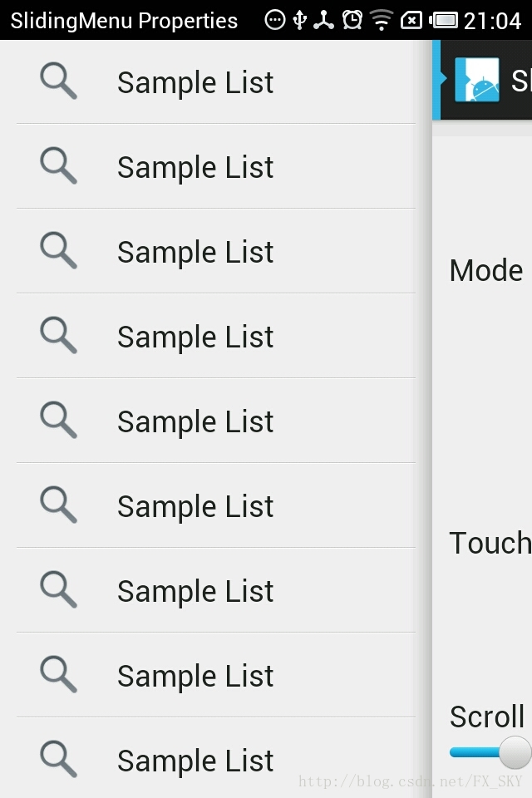The height and width of the screenshot is (798, 532).
Task: Tap the SlidingMenu Properties title text
Action: (x=124, y=21)
